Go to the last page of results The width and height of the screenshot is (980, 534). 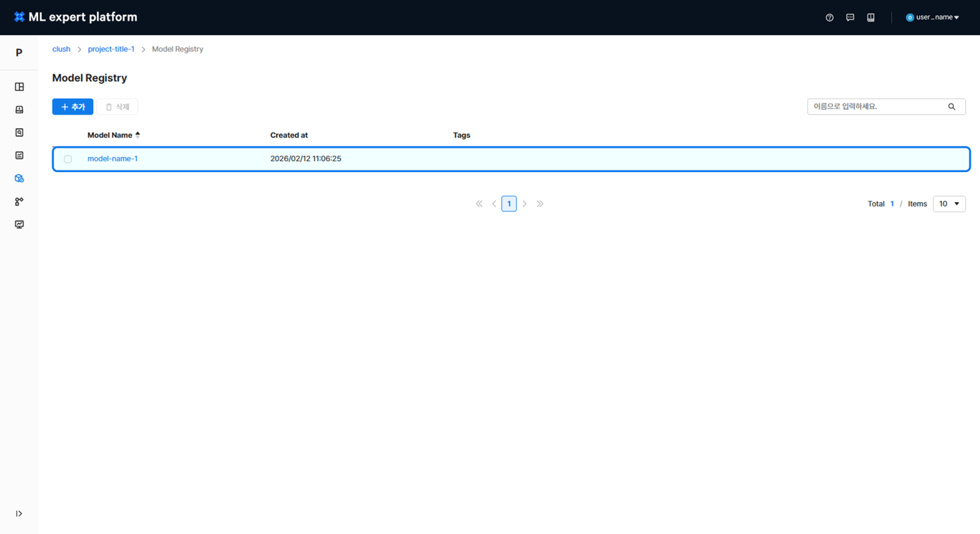tap(540, 204)
